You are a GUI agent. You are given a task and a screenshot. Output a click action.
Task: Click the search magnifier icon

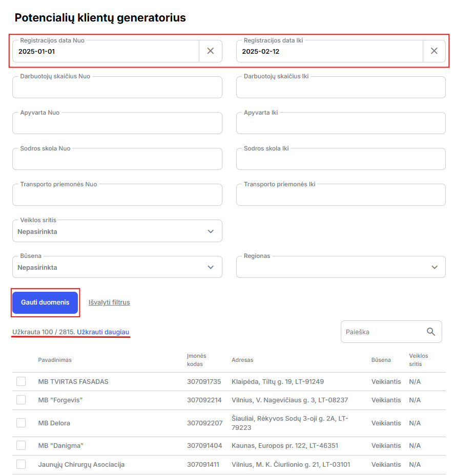[x=431, y=332]
